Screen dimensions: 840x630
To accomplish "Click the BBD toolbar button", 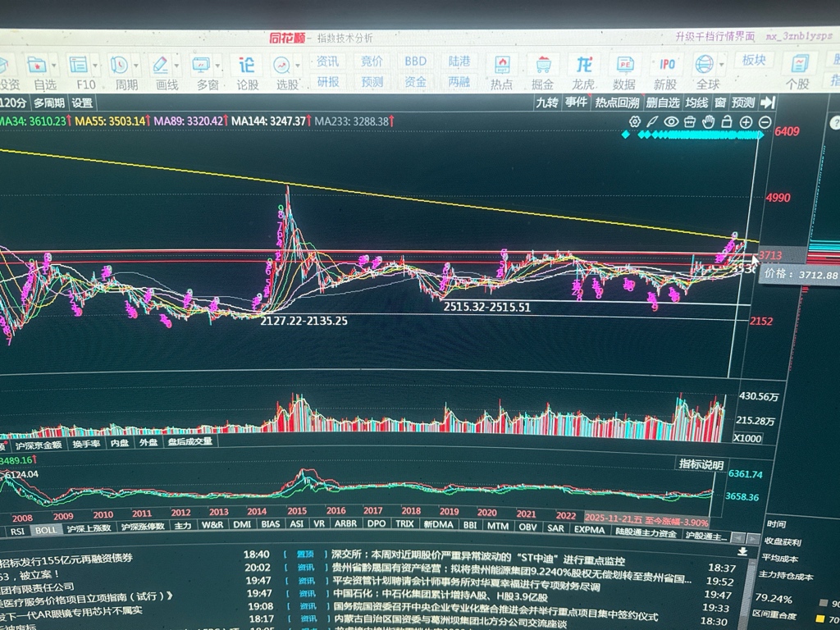I will (415, 61).
